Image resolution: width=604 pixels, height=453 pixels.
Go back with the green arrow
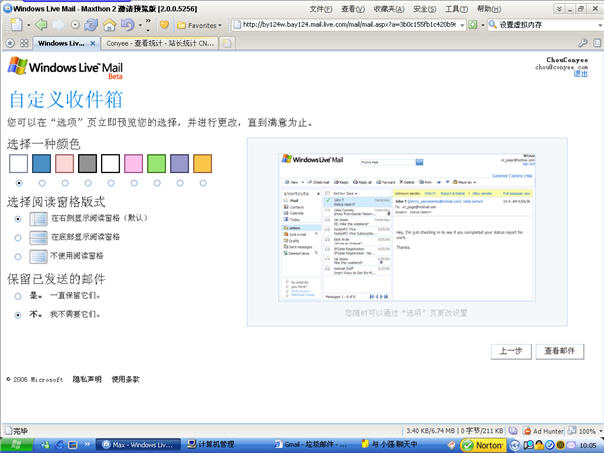[x=40, y=25]
